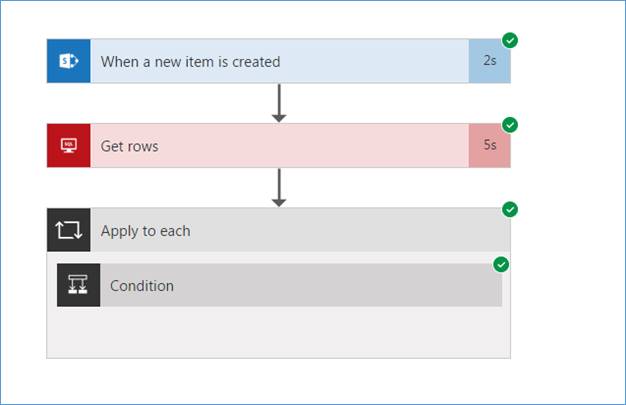Click green success checkmark on Condition
Viewport: 626px width, 405px height.
pos(502,264)
